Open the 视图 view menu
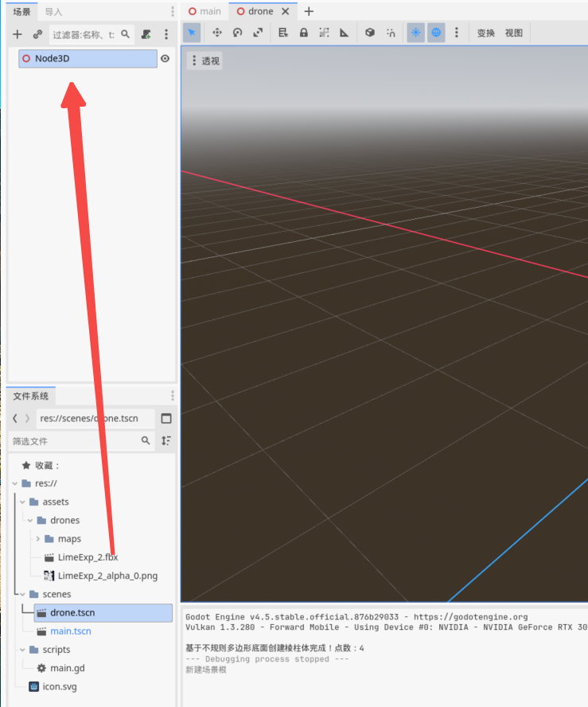588x707 pixels. click(514, 33)
